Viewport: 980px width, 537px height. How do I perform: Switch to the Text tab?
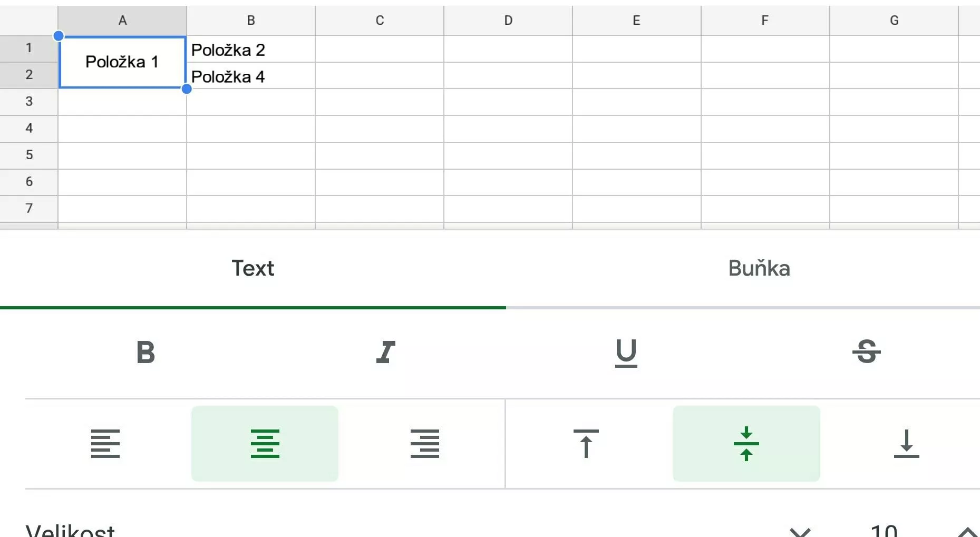[253, 269]
